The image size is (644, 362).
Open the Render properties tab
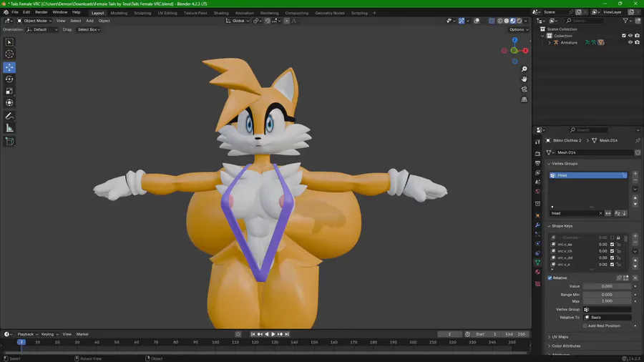537,154
